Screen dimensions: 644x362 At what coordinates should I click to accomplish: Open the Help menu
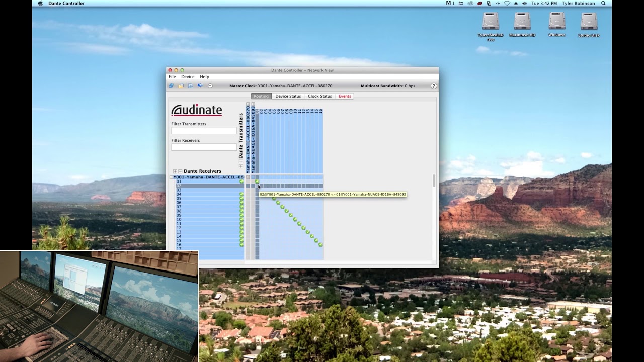[204, 77]
